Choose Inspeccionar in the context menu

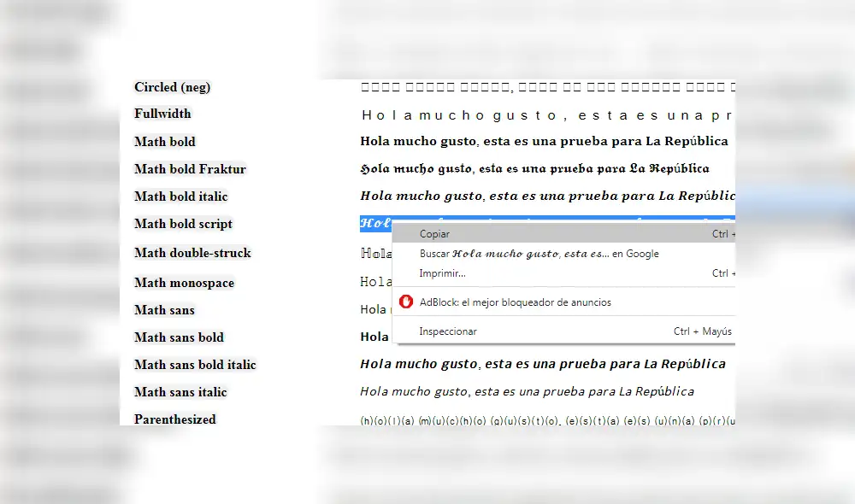[563, 331]
